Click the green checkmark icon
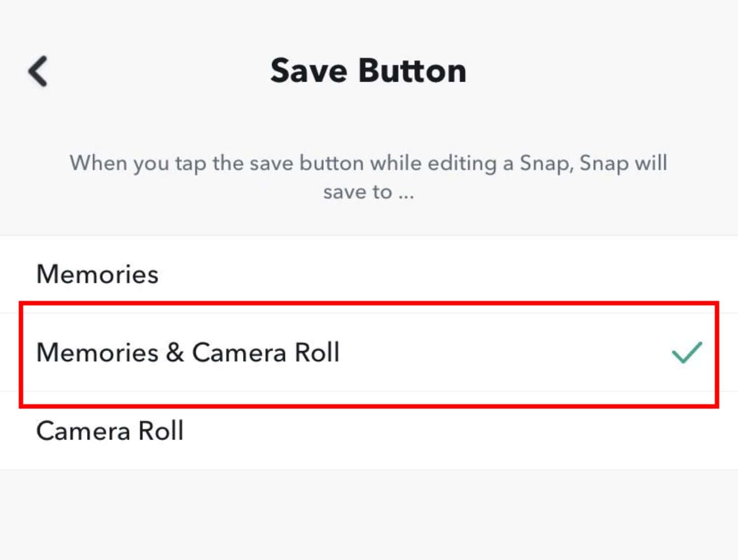The width and height of the screenshot is (738, 560). pos(687,352)
